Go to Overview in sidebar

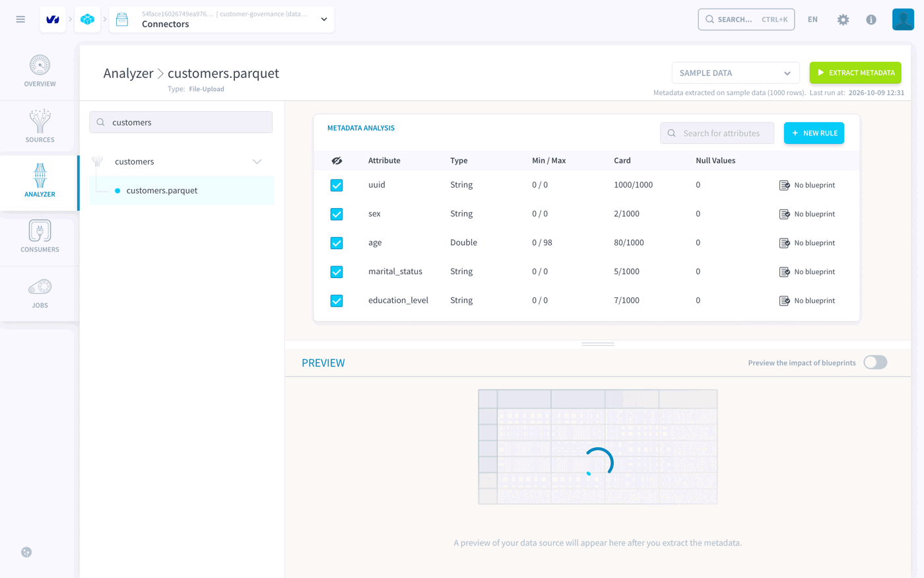40,71
